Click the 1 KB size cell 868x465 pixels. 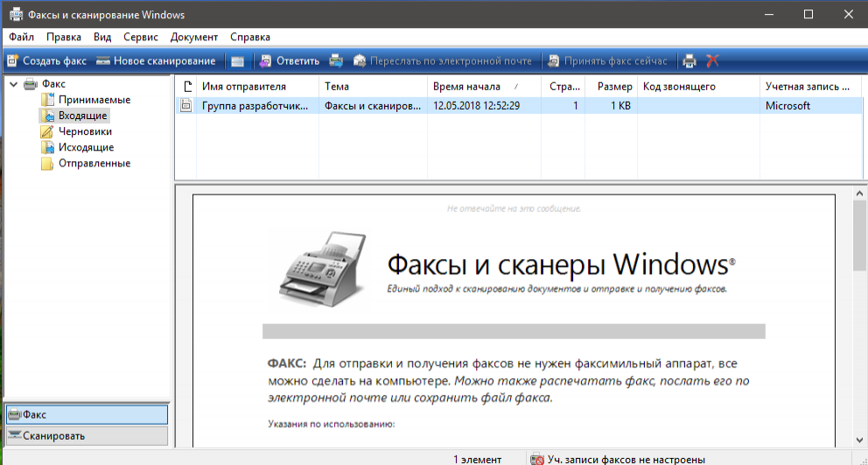pyautogui.click(x=620, y=105)
